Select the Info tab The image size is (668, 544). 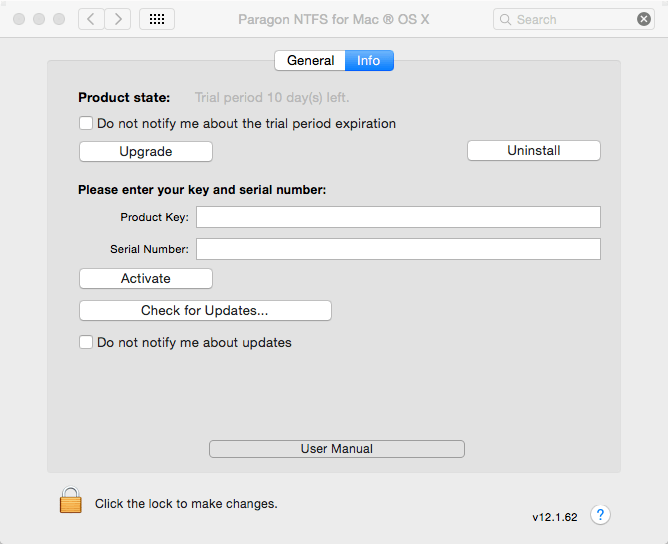coord(369,60)
